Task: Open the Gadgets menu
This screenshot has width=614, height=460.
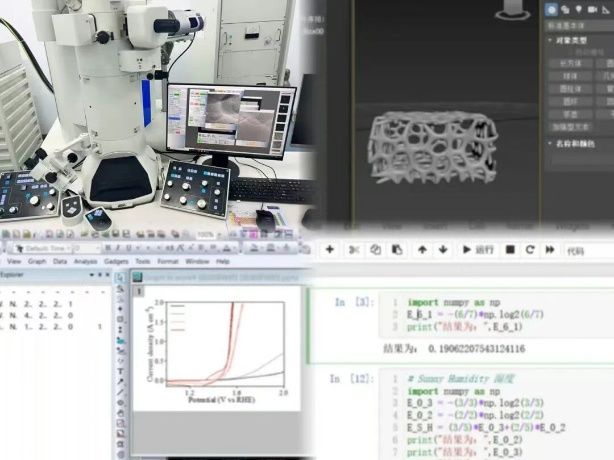Action: (x=116, y=261)
